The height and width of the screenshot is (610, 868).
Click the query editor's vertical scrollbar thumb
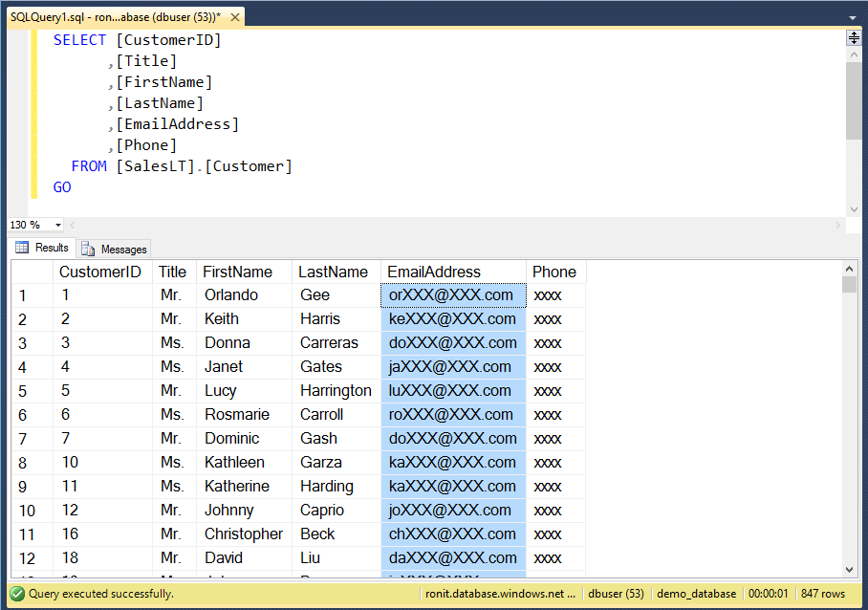(854, 100)
